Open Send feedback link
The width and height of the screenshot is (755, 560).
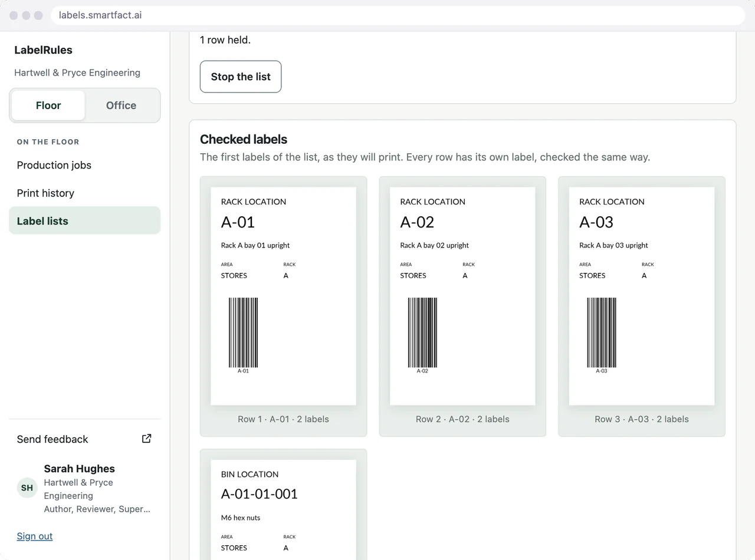[84, 439]
